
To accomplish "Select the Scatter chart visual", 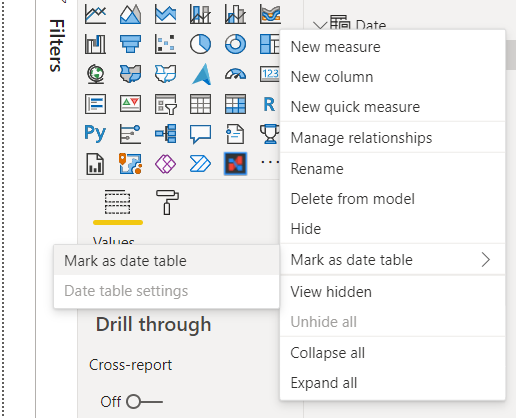I will (x=165, y=44).
